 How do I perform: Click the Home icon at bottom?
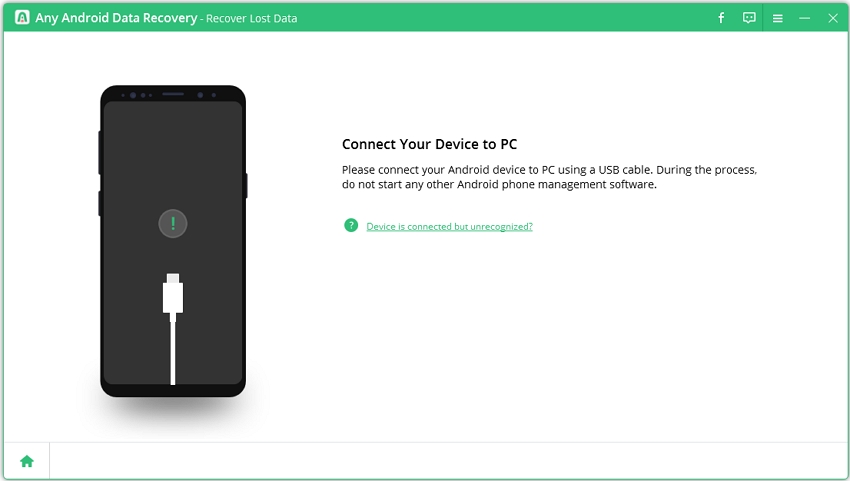(27, 461)
